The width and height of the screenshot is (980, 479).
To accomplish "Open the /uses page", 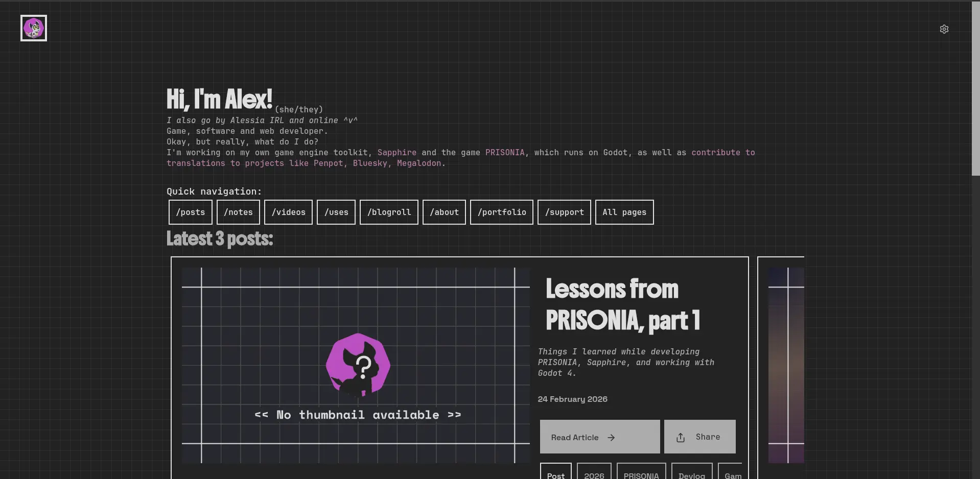I will point(336,212).
